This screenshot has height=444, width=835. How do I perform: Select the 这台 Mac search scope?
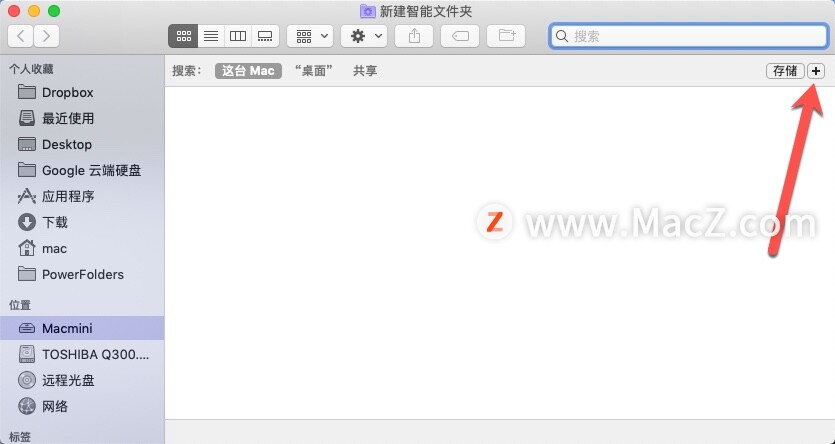[248, 71]
